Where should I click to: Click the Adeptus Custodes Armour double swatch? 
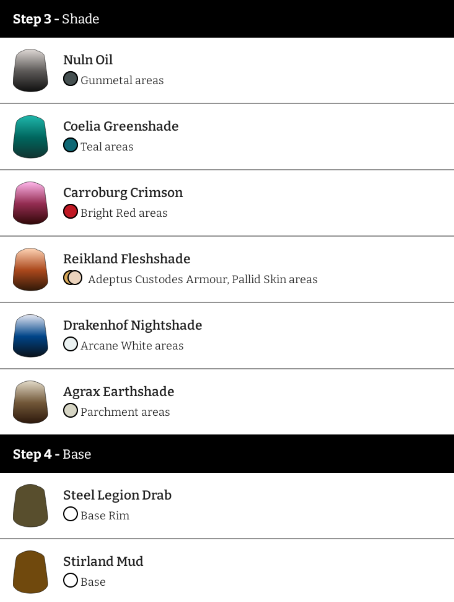coord(73,278)
